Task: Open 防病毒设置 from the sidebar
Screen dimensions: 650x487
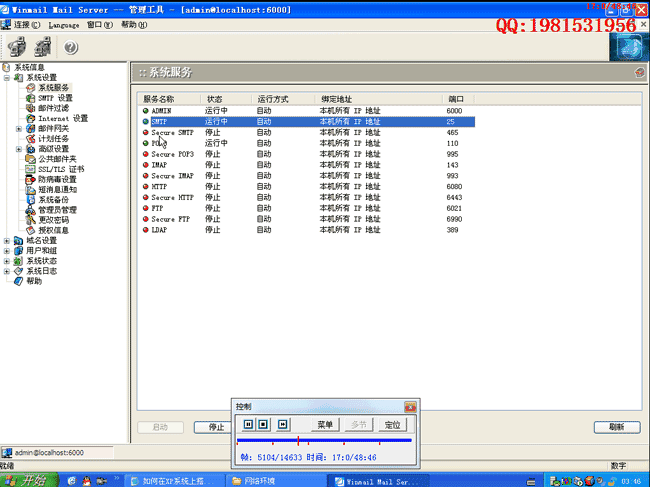Action: [x=57, y=179]
